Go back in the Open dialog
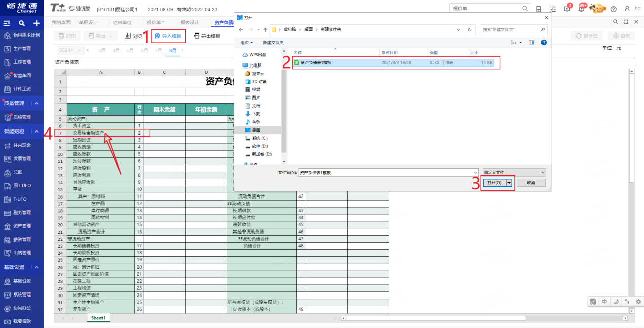644x328 pixels. [241, 29]
